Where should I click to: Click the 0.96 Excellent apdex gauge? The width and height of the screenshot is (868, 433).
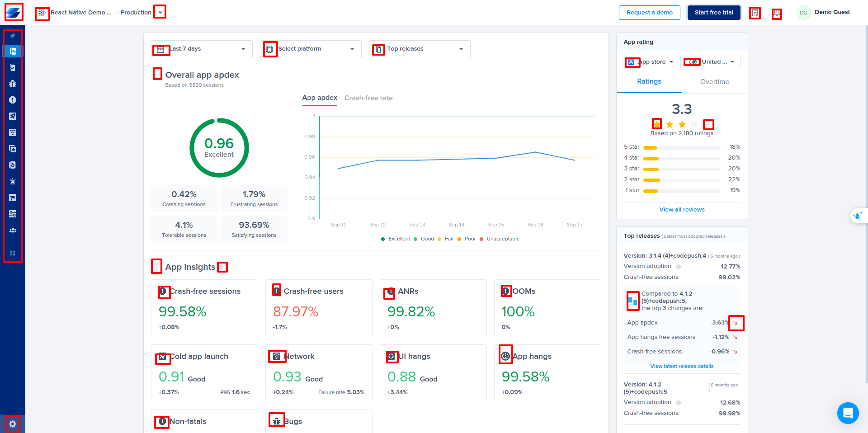click(x=219, y=148)
